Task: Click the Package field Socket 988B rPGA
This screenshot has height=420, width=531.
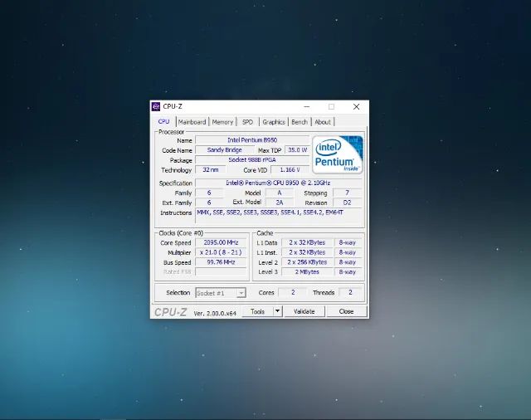Action: point(252,159)
